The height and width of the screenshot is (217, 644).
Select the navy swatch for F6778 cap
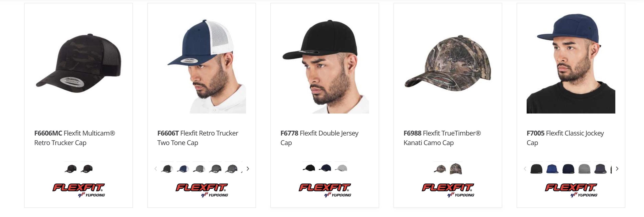point(325,168)
